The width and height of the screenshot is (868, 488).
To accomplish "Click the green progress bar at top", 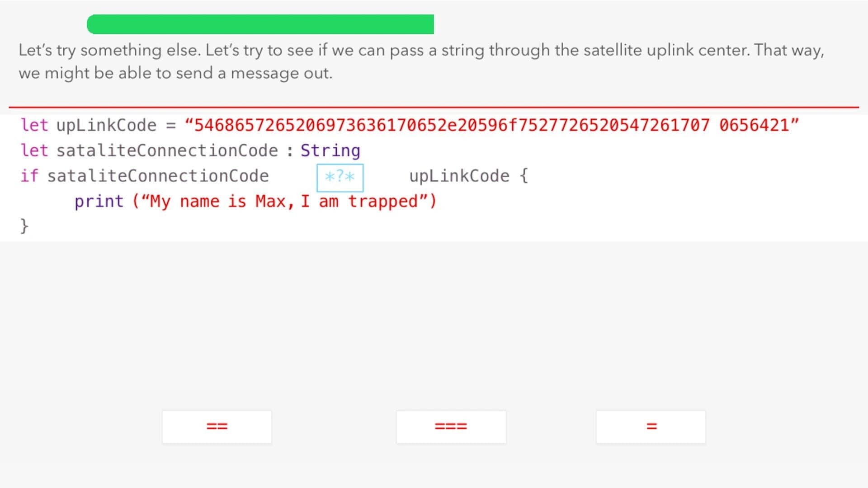I will click(x=260, y=24).
